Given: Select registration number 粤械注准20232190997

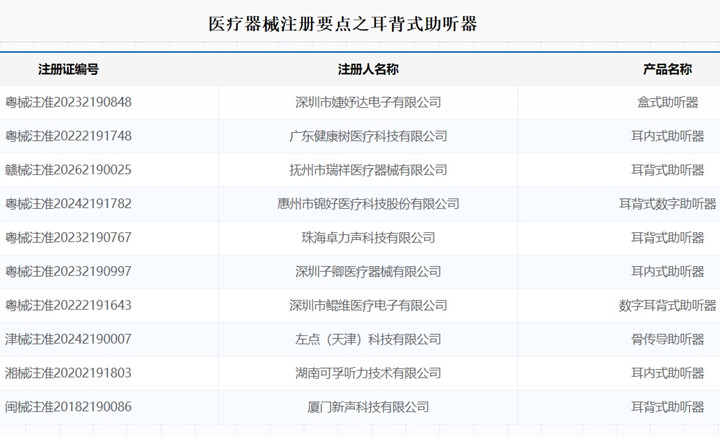Looking at the screenshot, I should tap(68, 271).
